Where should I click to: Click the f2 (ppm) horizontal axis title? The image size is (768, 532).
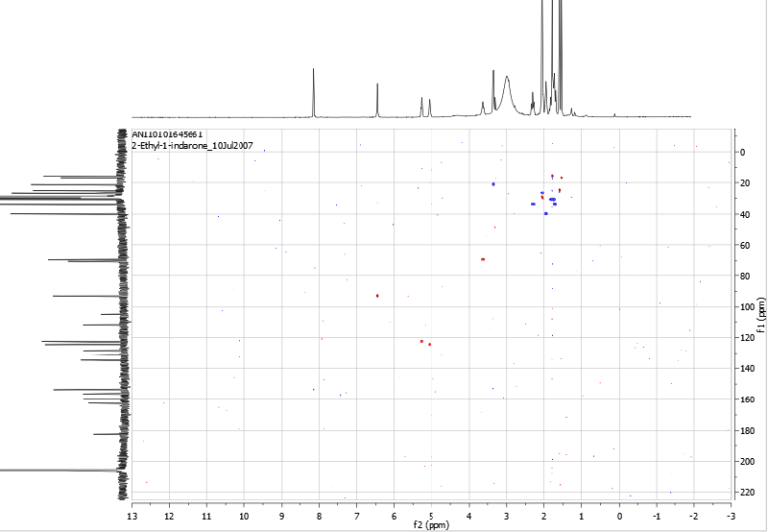[431, 525]
